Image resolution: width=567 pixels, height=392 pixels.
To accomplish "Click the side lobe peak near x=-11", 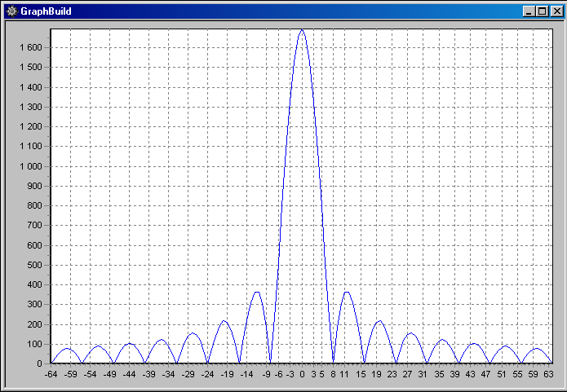I will coord(257,292).
